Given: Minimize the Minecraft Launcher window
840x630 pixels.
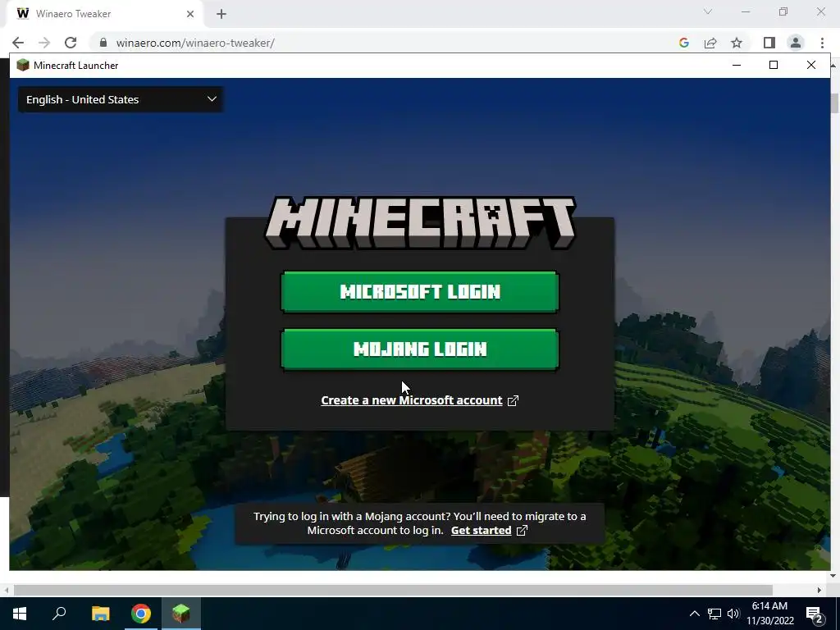Looking at the screenshot, I should tap(737, 66).
